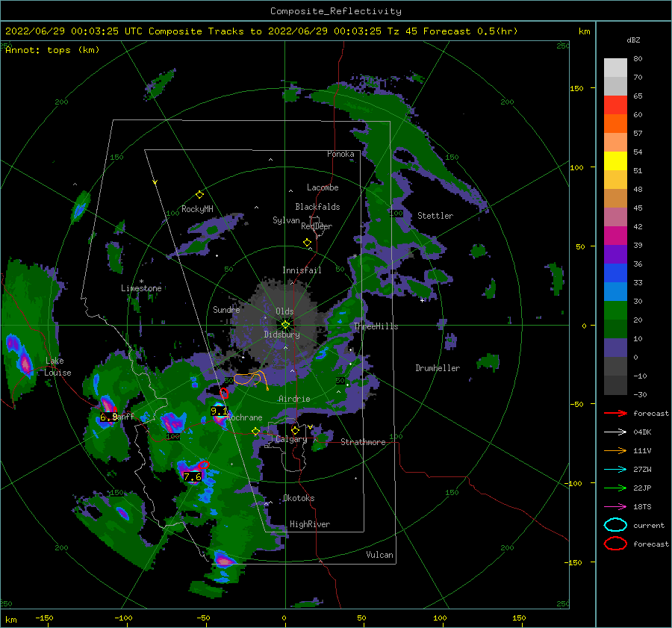Select the blue 33-36 dBZ swatch

tap(615, 273)
